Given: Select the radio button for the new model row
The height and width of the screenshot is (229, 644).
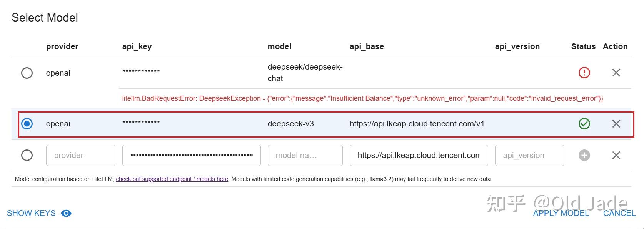Looking at the screenshot, I should [27, 155].
